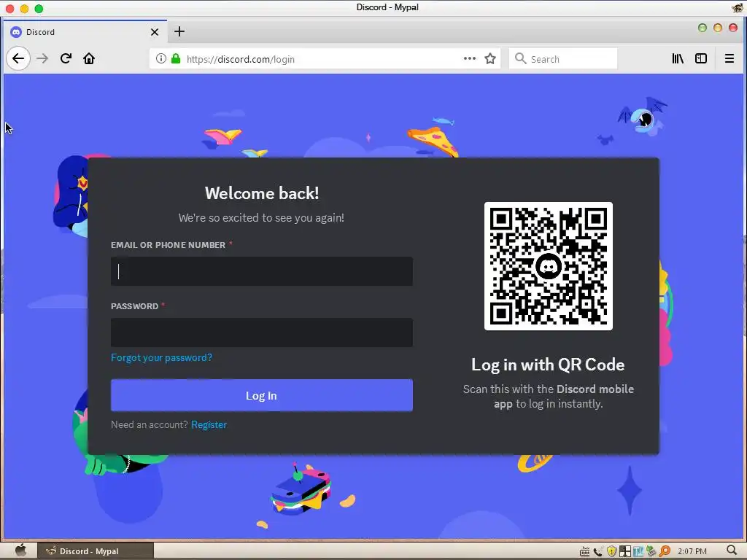This screenshot has width=747, height=560.
Task: Open page actions three-dots menu
Action: 470,58
